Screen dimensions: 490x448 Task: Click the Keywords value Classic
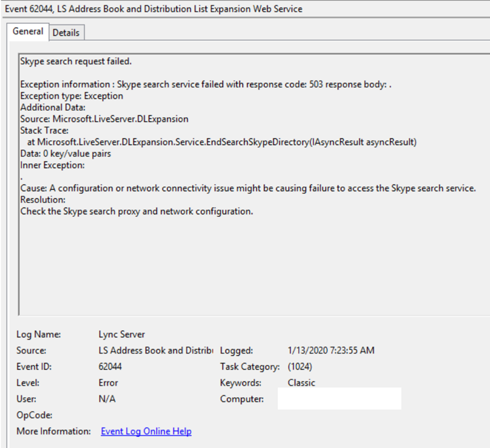tap(301, 383)
